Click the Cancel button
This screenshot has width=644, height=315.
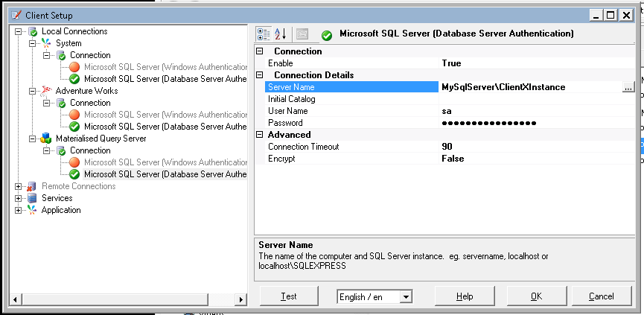602,296
